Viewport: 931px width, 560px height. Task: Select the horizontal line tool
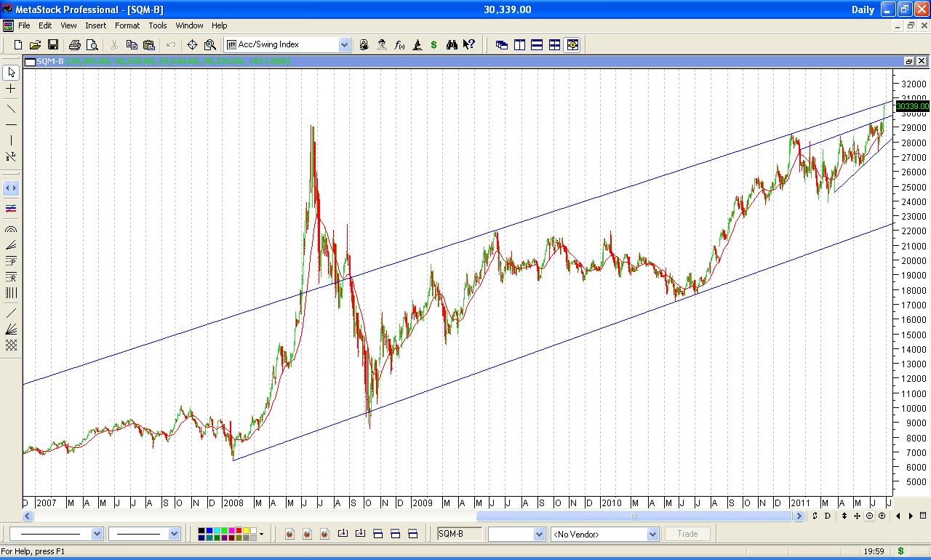(x=11, y=124)
